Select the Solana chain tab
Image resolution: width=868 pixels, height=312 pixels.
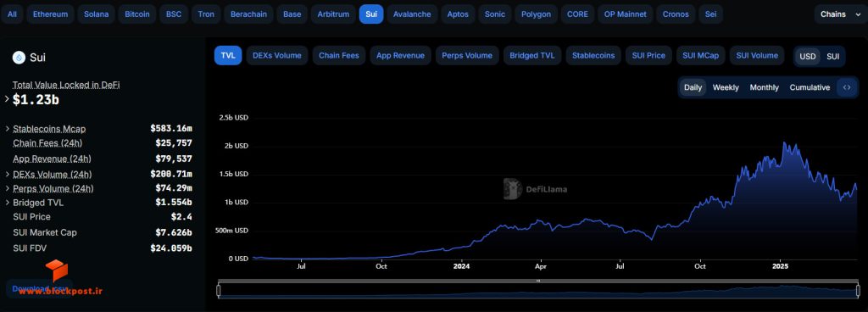pyautogui.click(x=97, y=14)
